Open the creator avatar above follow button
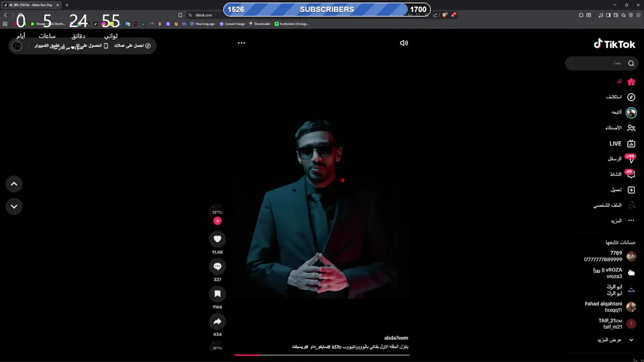 217,211
